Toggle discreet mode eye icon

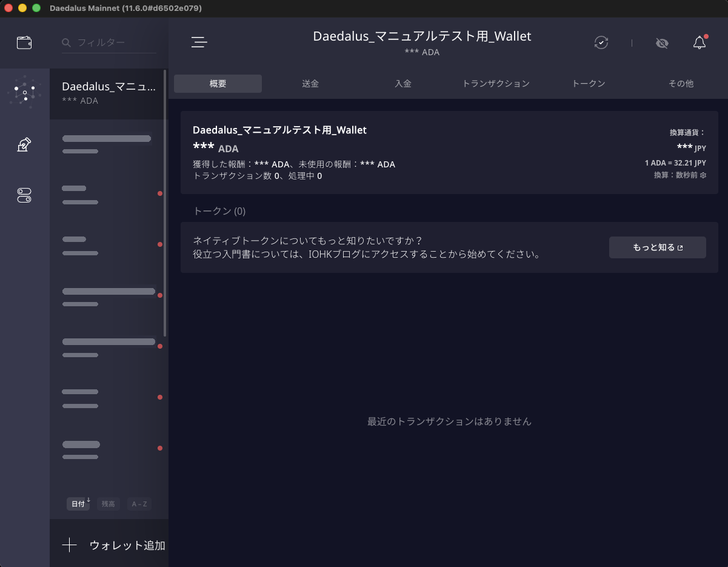point(662,42)
